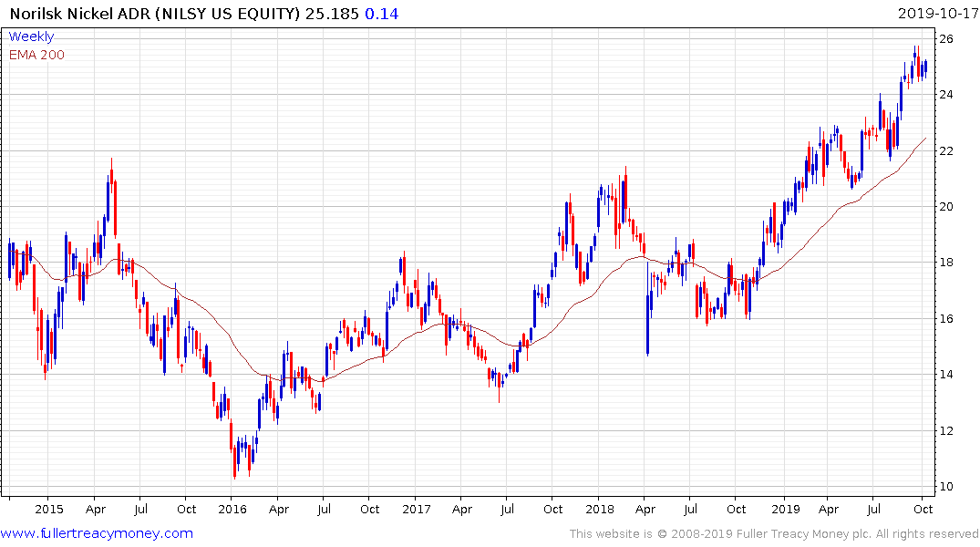Click the 20 price axis label
This screenshot has width=980, height=547.
click(x=946, y=207)
